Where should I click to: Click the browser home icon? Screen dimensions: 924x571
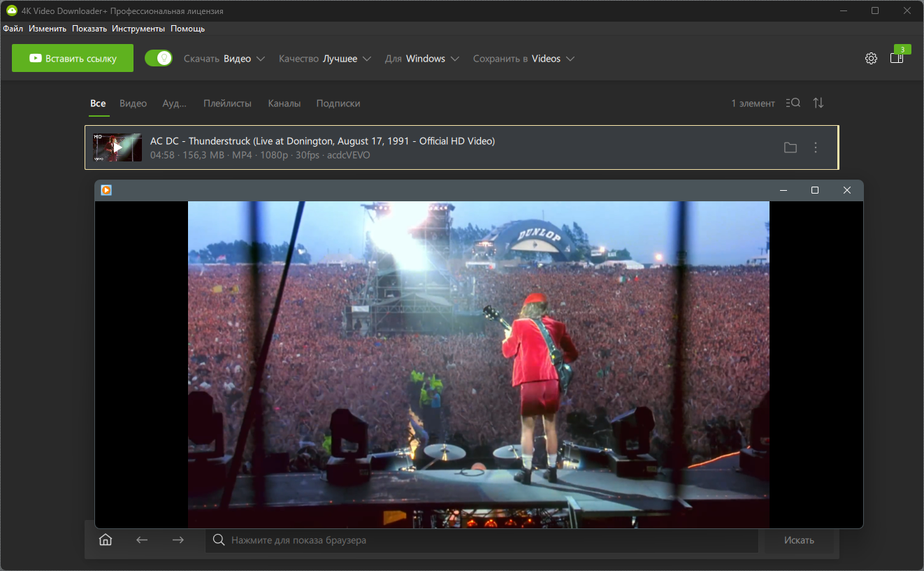106,540
